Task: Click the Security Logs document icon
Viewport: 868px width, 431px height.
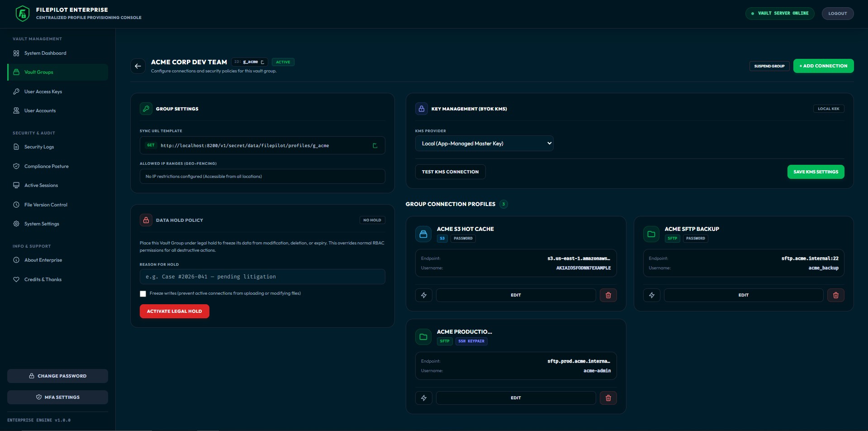Action: click(16, 147)
